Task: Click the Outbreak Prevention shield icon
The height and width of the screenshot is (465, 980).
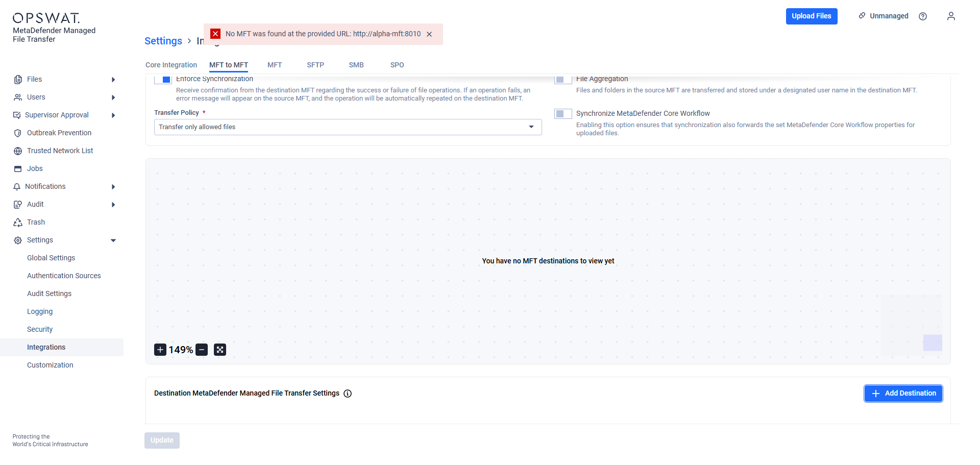Action: coord(18,133)
